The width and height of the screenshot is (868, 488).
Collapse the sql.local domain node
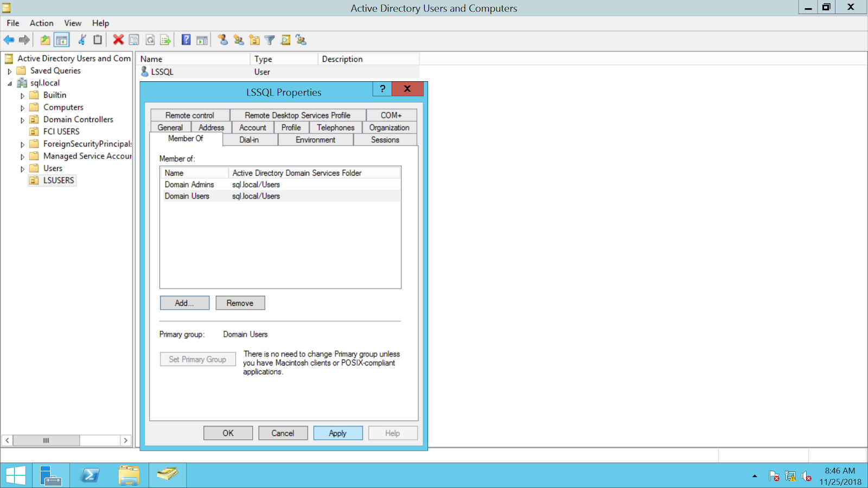pos(9,82)
